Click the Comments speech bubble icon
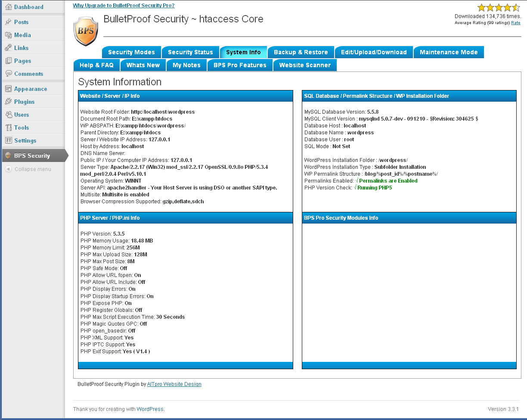 pos(8,74)
